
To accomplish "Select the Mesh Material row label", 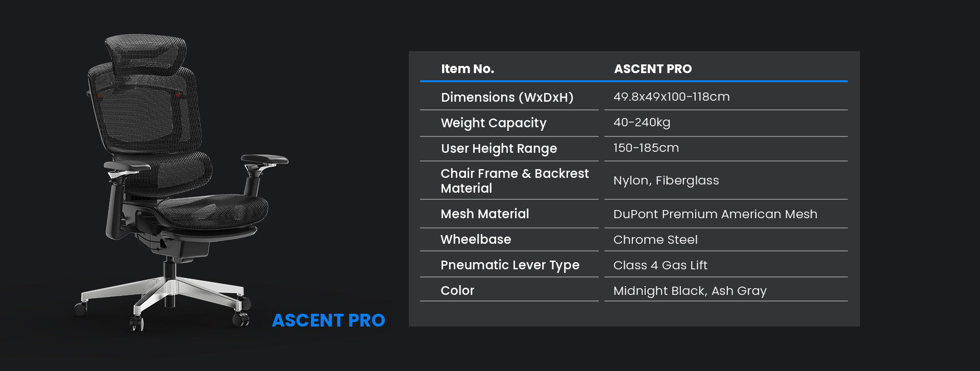I will 484,214.
